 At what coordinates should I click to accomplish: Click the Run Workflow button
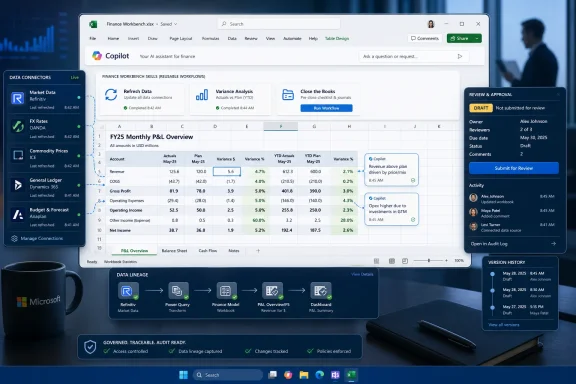[327, 108]
